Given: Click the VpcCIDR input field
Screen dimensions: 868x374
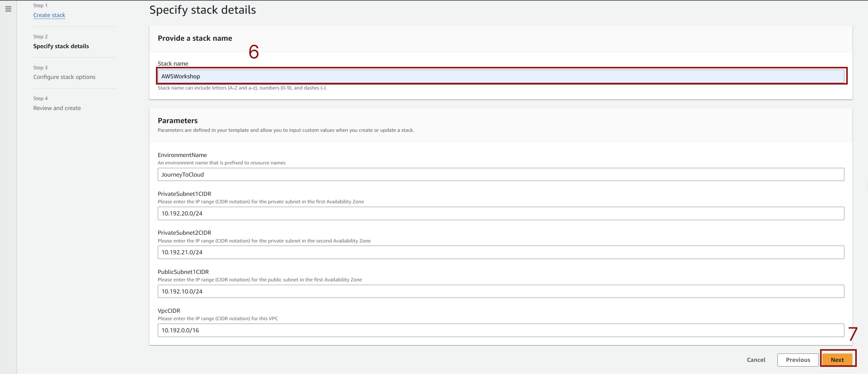Looking at the screenshot, I should click(x=501, y=330).
